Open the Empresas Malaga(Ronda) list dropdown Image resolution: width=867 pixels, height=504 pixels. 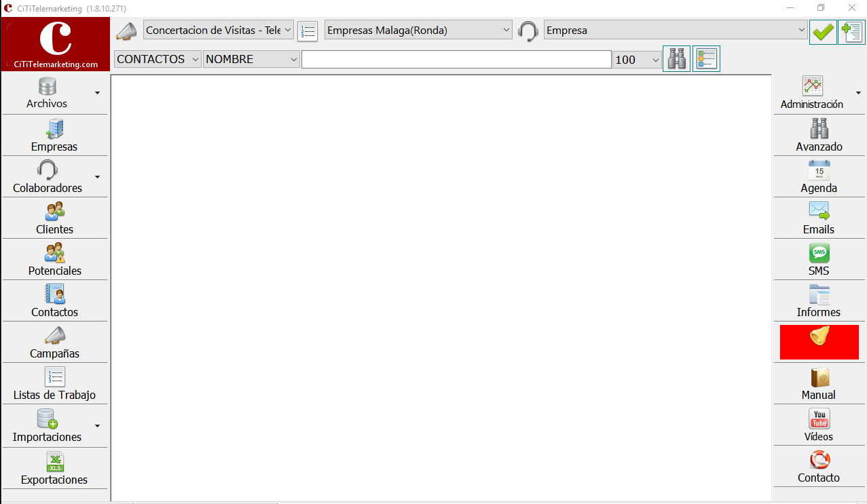419,30
